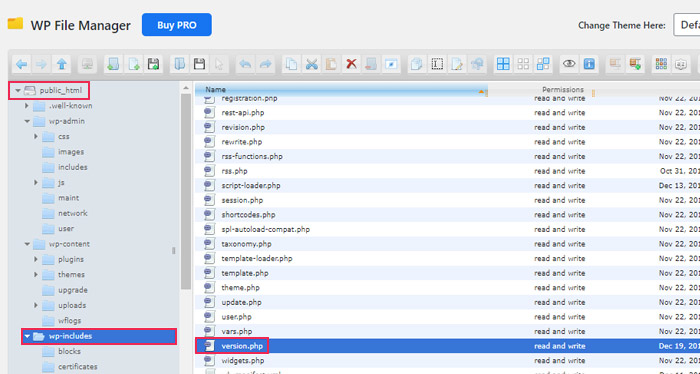Sort by the Name column header
The height and width of the screenshot is (374, 700).
341,90
